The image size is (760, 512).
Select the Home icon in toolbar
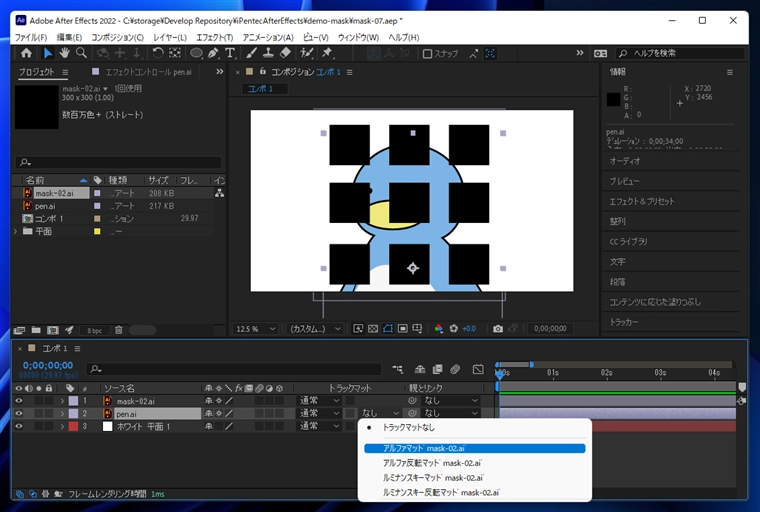pos(26,53)
